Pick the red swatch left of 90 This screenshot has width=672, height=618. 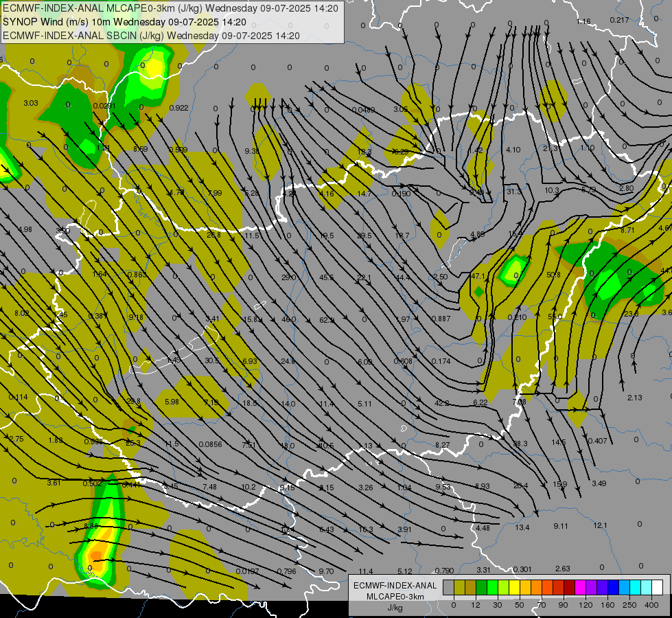[x=559, y=587]
